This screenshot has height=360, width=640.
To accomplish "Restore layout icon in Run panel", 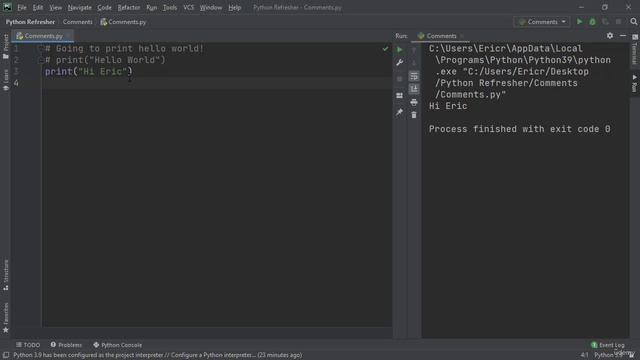I will [x=400, y=96].
